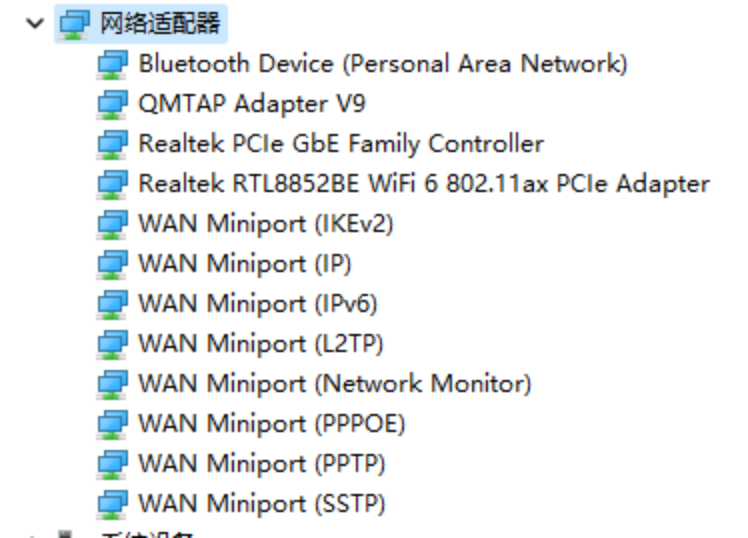The image size is (748, 538).
Task: Select WAN Miniport (IKEv2) entry
Action: pos(266,224)
